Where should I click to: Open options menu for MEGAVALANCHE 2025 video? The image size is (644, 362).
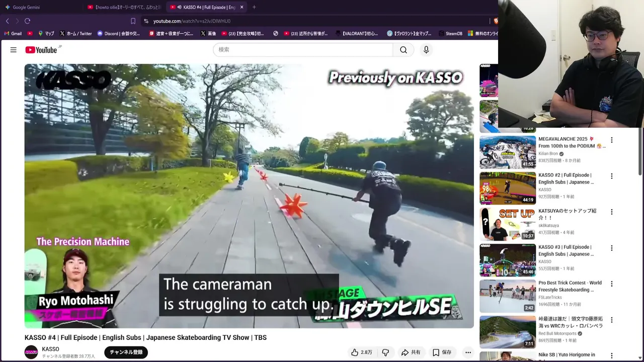612,140
